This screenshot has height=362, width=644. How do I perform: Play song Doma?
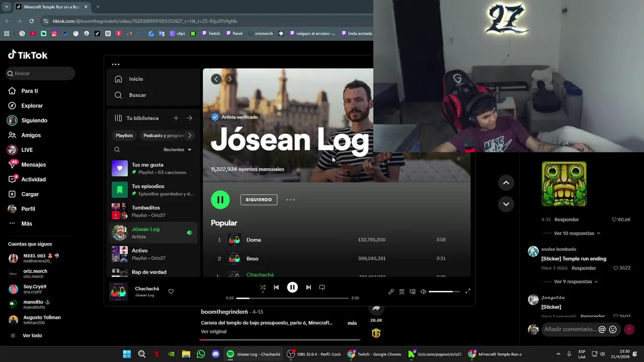coord(254,240)
